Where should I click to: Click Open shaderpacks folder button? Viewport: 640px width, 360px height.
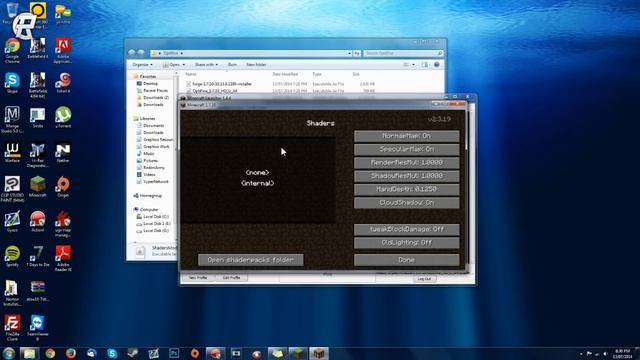click(x=251, y=260)
